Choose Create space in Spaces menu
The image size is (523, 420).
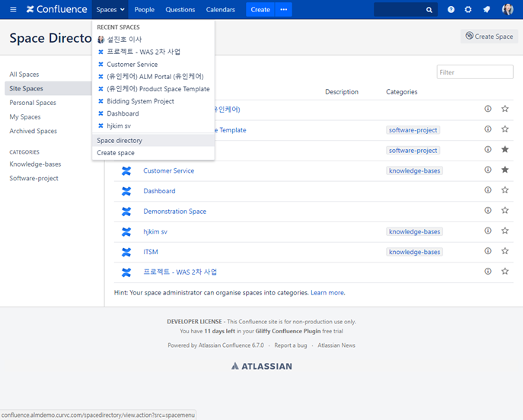tap(116, 153)
